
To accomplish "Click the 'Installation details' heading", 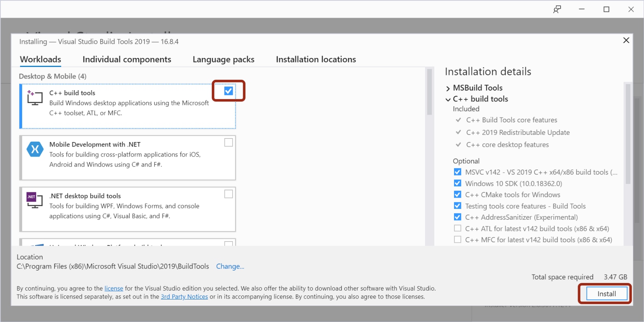I will 488,72.
